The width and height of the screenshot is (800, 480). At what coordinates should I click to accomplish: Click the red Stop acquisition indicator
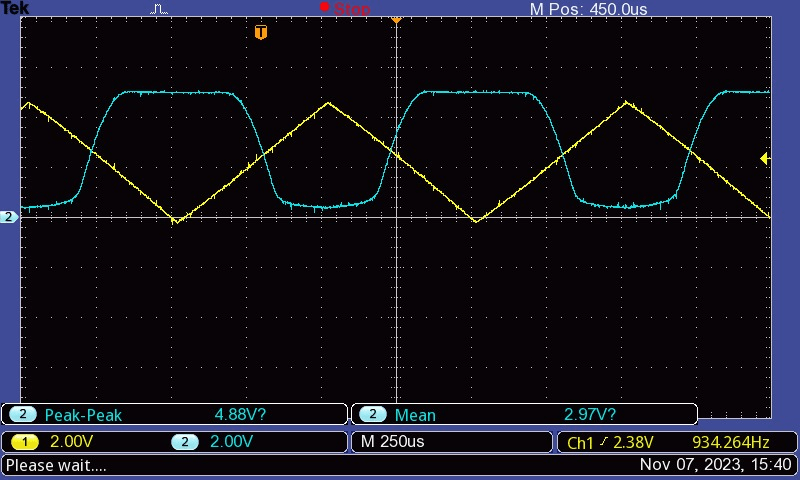[x=345, y=9]
